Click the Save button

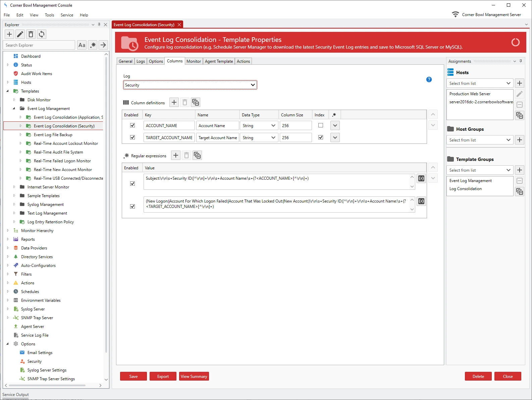[x=134, y=377]
